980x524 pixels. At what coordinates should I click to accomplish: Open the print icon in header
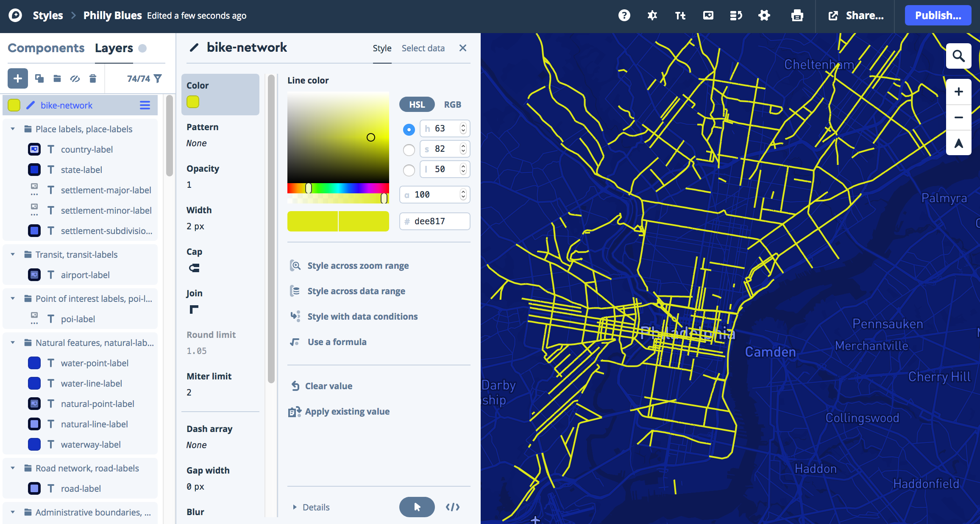[x=797, y=16]
